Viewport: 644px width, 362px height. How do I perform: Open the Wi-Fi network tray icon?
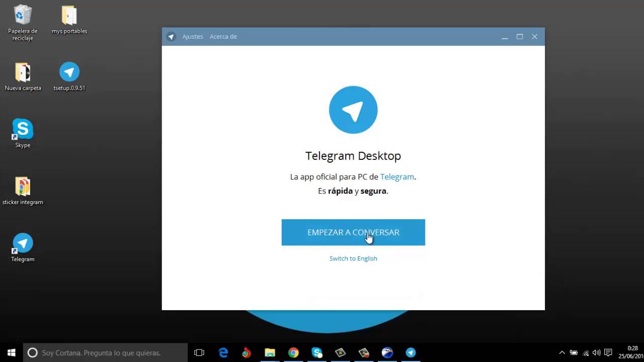point(586,352)
